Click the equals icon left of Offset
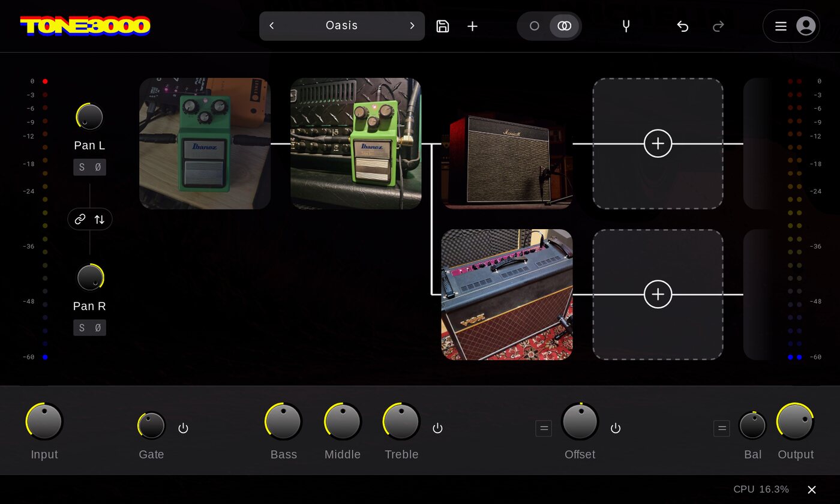The image size is (840, 504). [x=544, y=428]
